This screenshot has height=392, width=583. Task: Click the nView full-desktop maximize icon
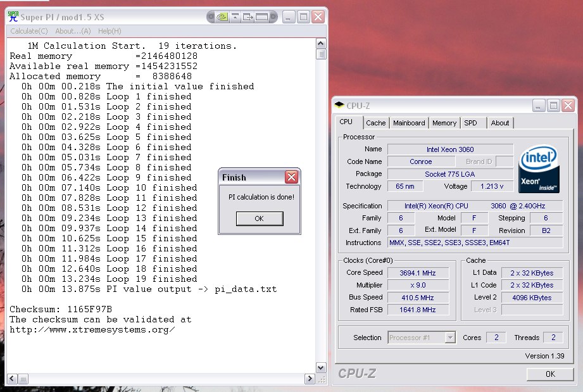click(x=262, y=16)
